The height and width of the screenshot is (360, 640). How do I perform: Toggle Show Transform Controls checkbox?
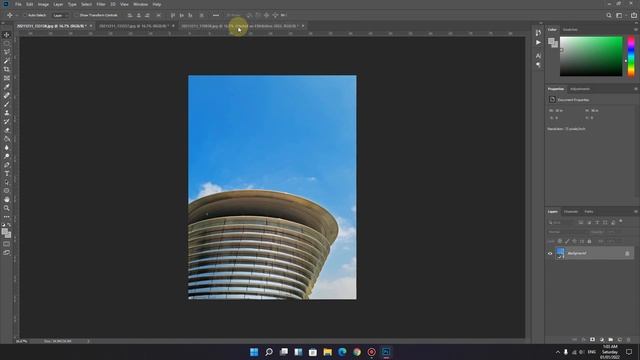(76, 15)
